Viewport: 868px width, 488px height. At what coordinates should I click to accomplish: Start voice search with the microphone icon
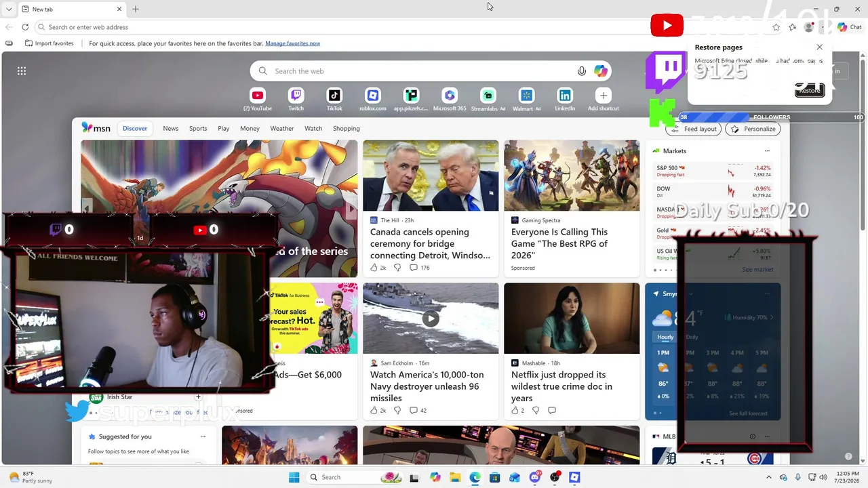(x=581, y=71)
